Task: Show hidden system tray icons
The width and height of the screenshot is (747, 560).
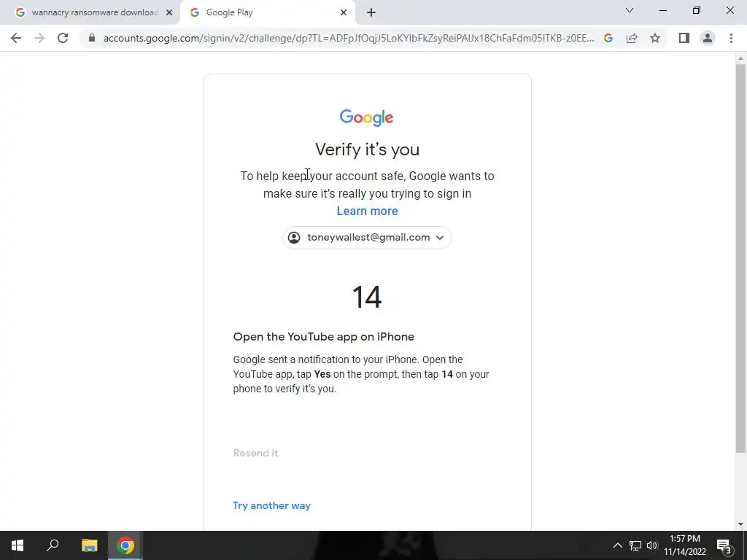Action: tap(617, 545)
